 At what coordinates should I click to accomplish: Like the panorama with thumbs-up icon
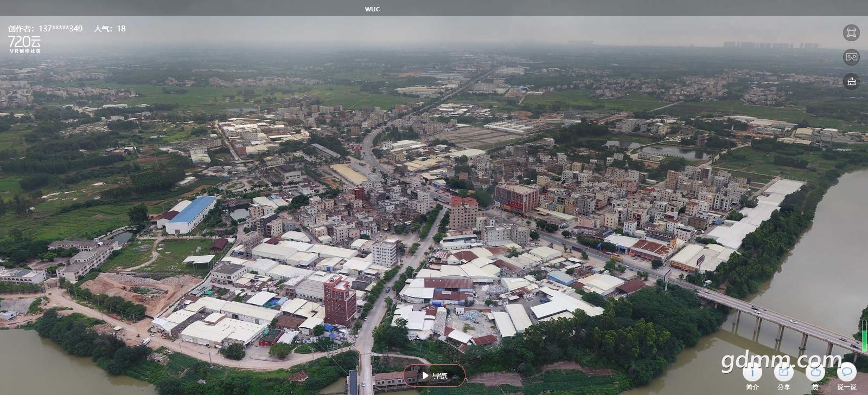tap(815, 372)
